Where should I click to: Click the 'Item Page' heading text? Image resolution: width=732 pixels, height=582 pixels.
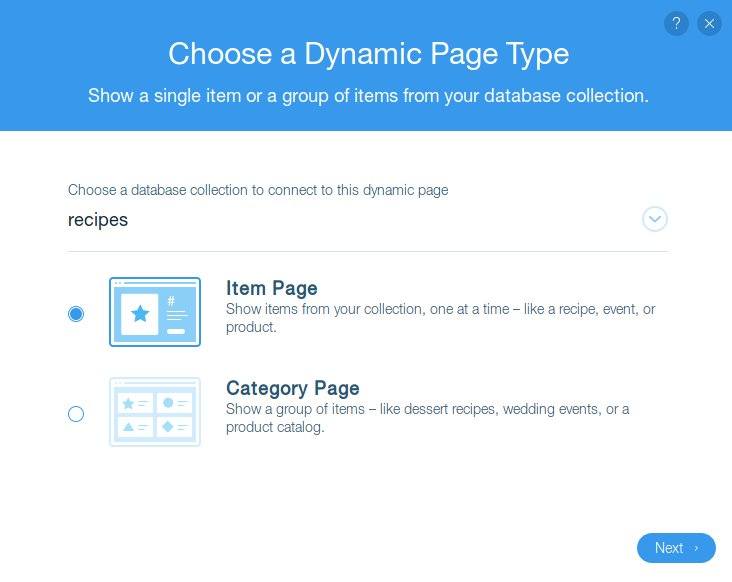[272, 288]
